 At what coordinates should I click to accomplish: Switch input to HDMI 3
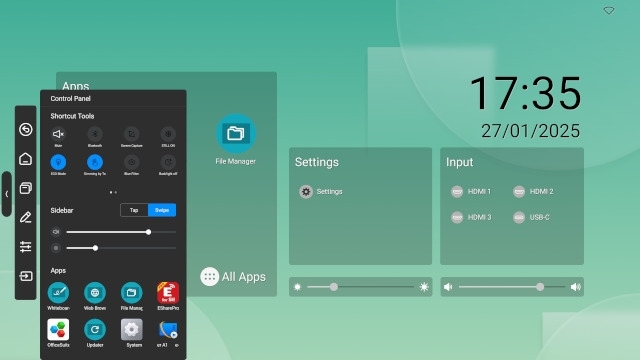pos(471,217)
